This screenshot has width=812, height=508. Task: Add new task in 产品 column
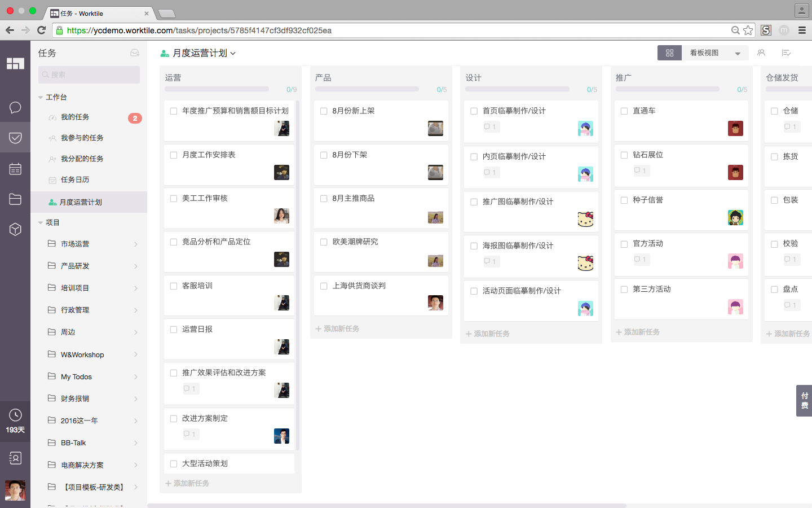337,329
